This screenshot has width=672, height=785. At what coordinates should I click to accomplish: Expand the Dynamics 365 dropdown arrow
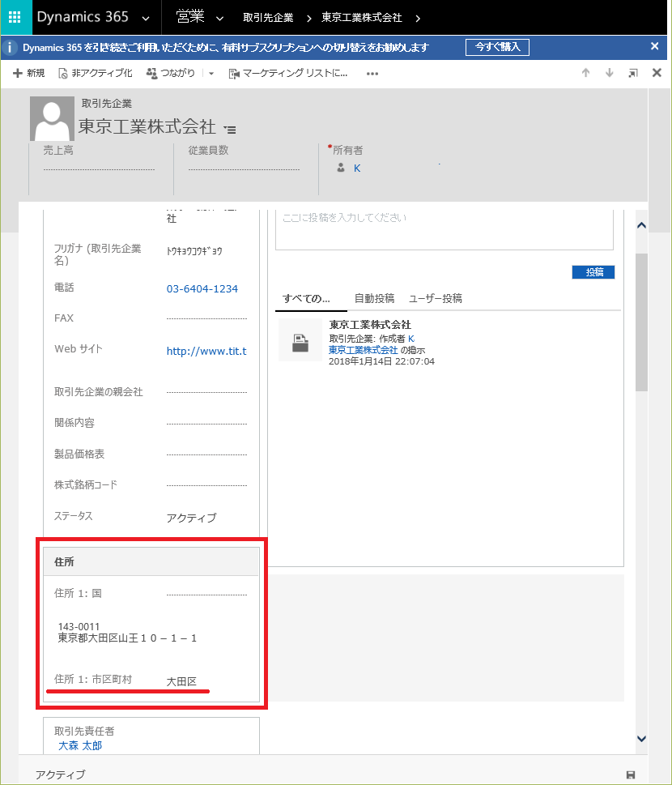coord(146,19)
